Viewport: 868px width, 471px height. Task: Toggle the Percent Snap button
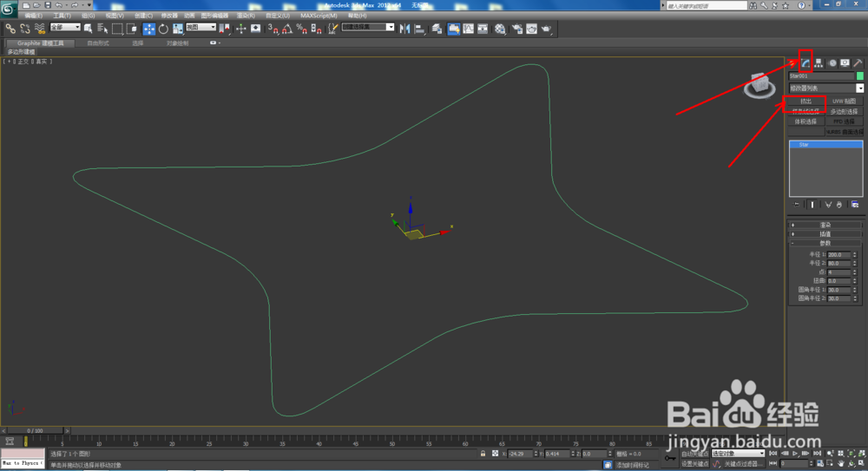pos(302,29)
